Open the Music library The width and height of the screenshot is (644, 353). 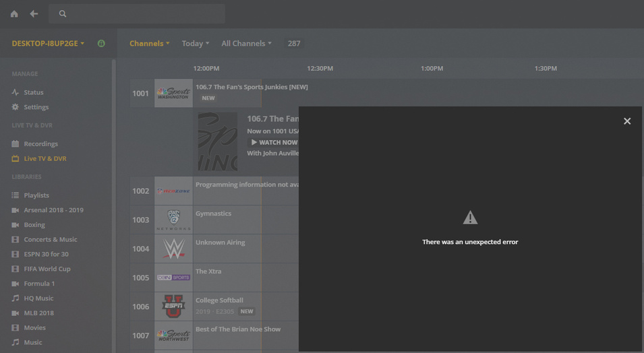click(33, 342)
